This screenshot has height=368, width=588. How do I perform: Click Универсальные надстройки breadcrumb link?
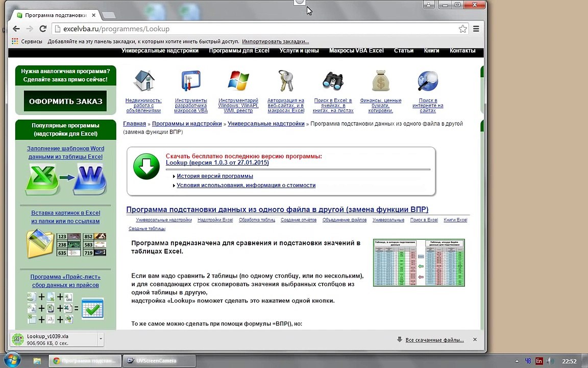point(266,124)
